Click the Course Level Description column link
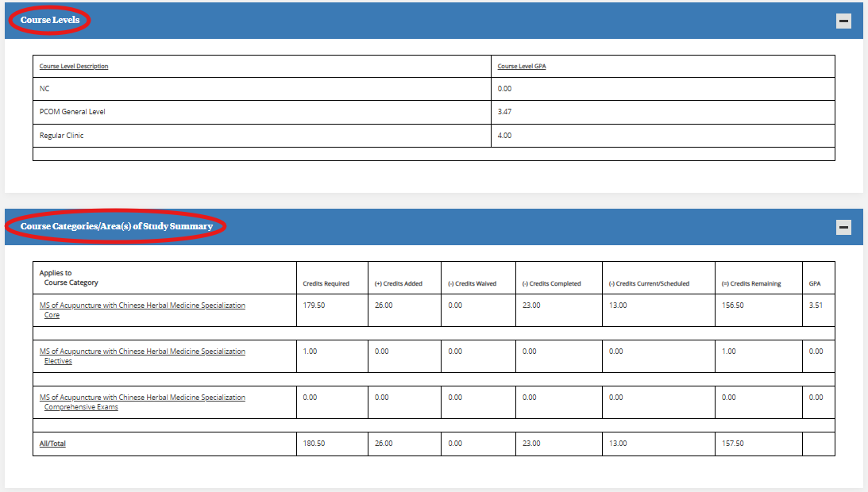The height and width of the screenshot is (492, 868). click(x=74, y=67)
